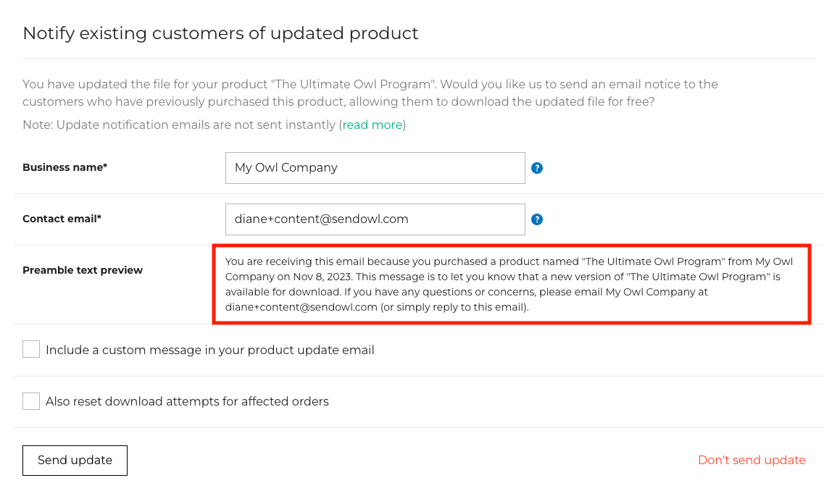
Task: Click the 'You have updated the file' description
Action: pyautogui.click(x=370, y=93)
